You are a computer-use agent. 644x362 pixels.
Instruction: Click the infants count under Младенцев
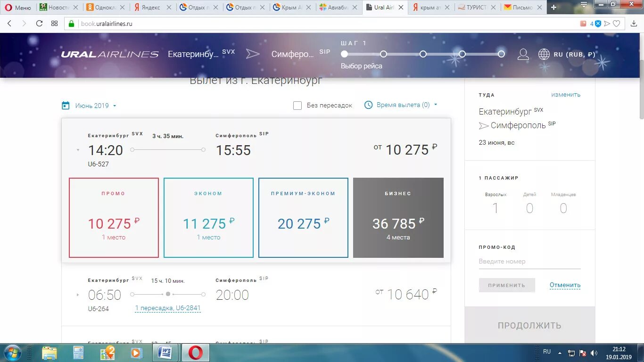click(563, 208)
